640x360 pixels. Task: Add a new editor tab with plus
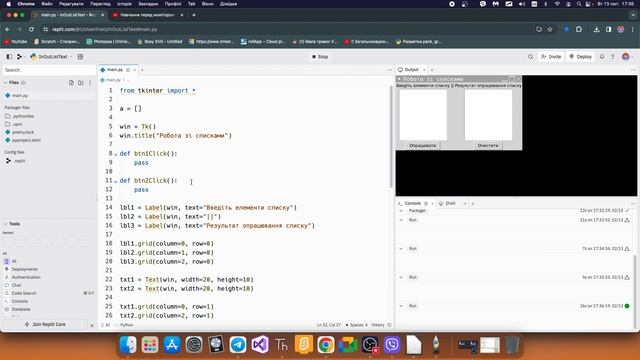142,70
